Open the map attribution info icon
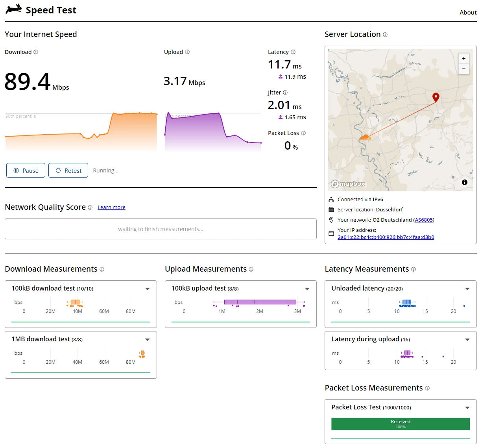The image size is (480, 448). (465, 182)
